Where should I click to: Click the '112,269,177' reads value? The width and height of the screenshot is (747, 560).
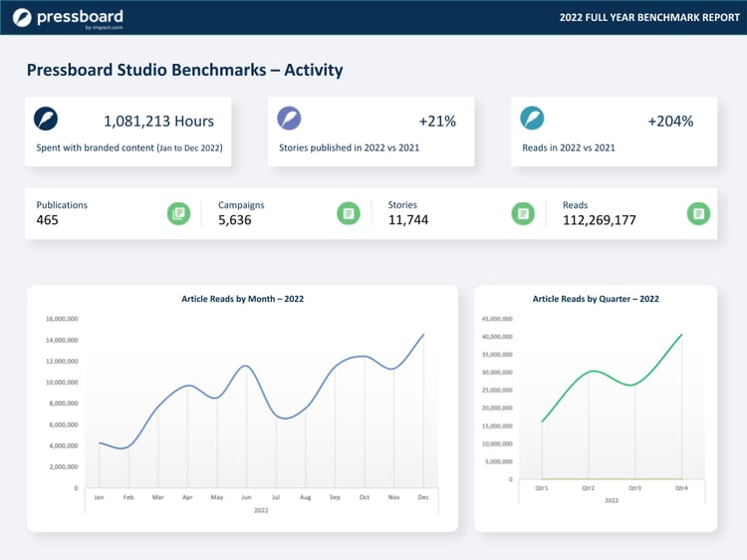(x=600, y=220)
